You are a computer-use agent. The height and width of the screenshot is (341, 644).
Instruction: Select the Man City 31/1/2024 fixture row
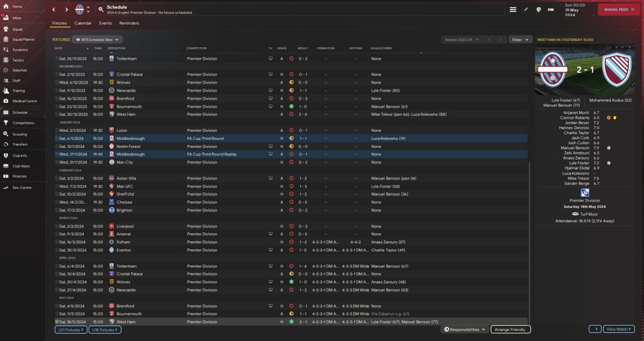tap(291, 162)
